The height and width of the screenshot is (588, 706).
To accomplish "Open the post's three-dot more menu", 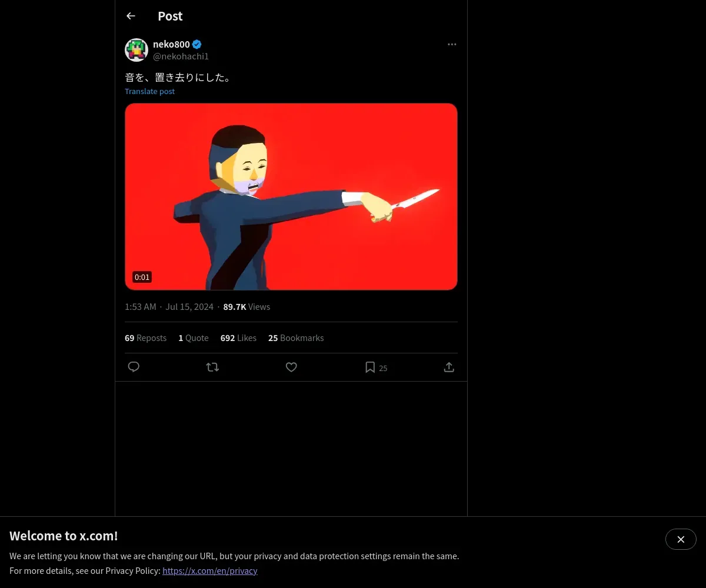I will tap(452, 44).
